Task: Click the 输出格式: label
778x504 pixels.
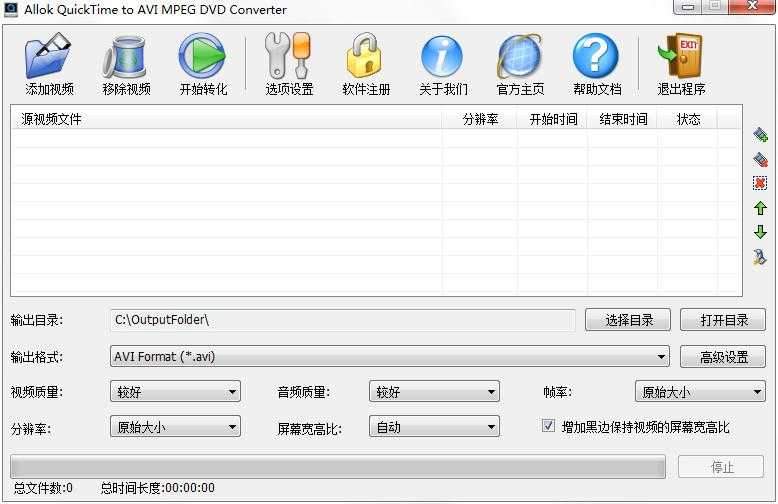Action: (37, 357)
